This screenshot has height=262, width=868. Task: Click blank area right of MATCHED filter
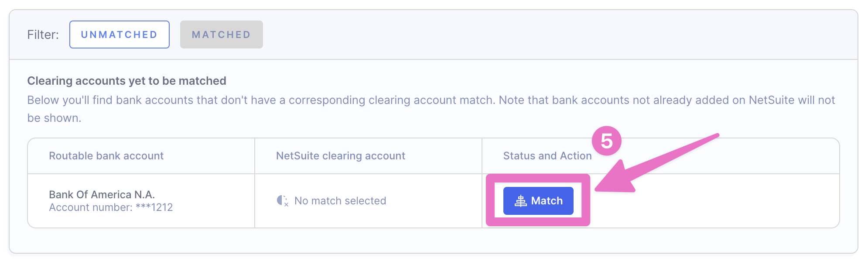point(523,34)
